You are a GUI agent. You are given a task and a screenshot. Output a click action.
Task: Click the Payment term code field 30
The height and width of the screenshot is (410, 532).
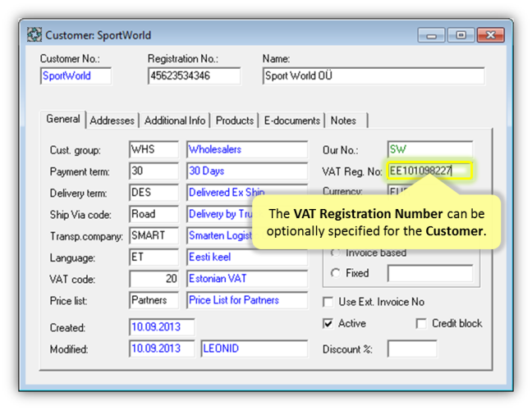[x=154, y=171]
